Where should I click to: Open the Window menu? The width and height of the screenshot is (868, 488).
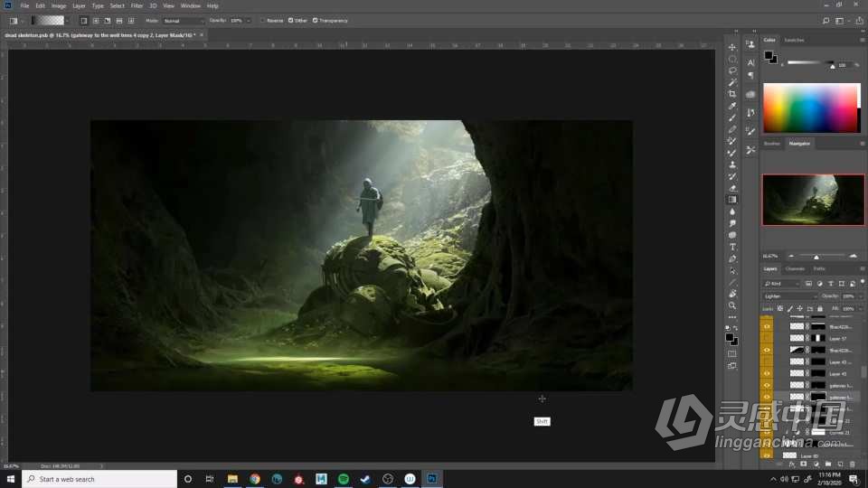coord(191,5)
